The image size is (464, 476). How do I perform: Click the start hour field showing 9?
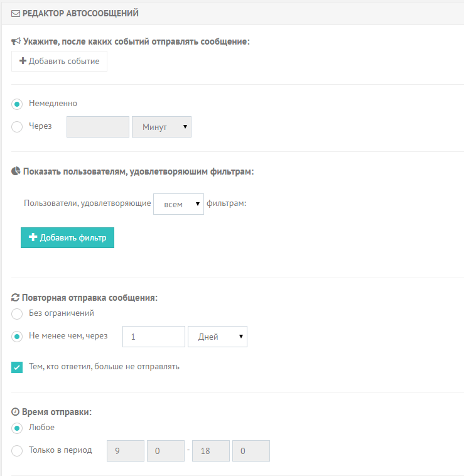click(x=126, y=451)
